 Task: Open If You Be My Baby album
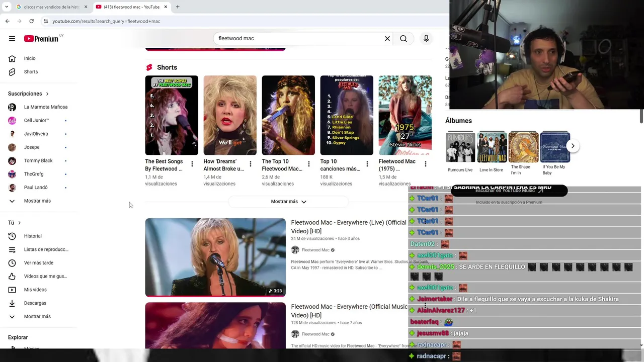click(555, 147)
